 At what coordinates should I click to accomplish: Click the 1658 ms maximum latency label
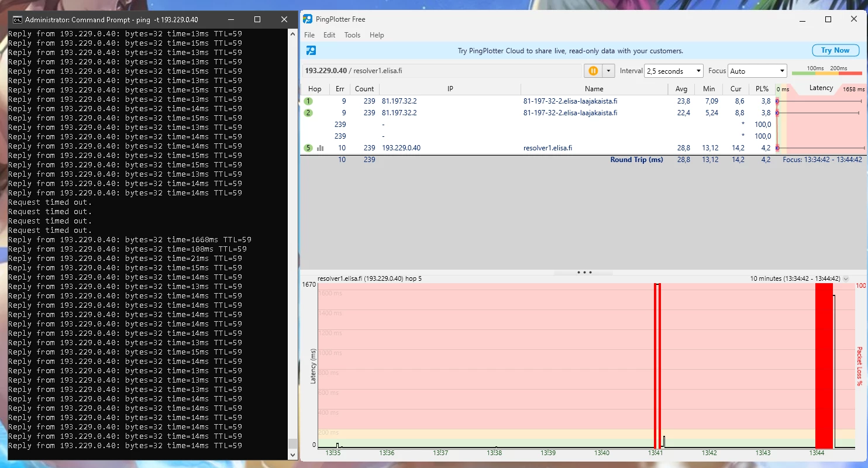[853, 90]
